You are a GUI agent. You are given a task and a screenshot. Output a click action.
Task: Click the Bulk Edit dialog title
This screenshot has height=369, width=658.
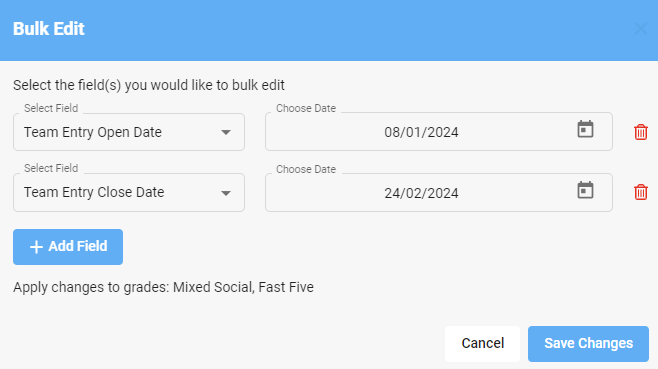(49, 29)
